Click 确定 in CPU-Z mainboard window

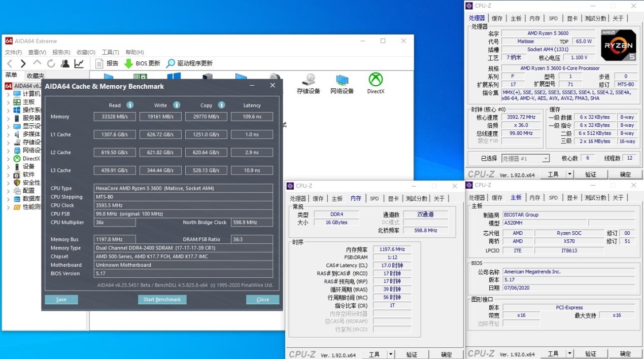click(625, 353)
